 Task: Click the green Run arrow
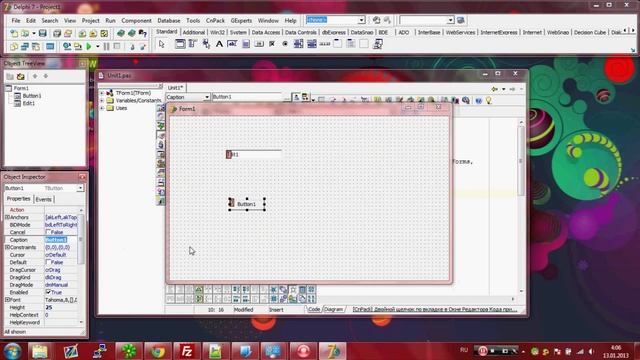click(89, 47)
